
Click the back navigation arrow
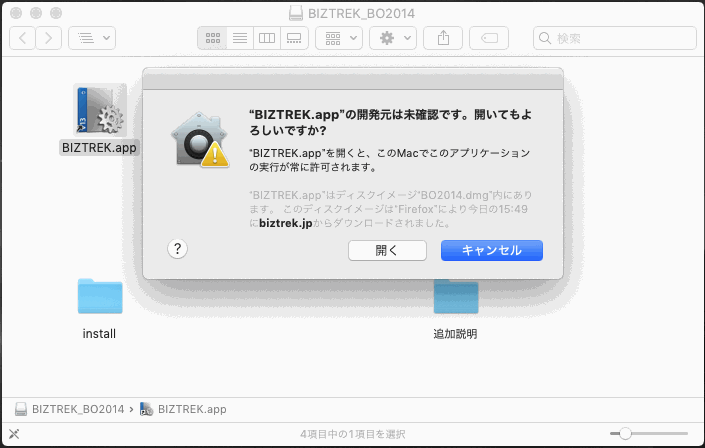point(22,38)
